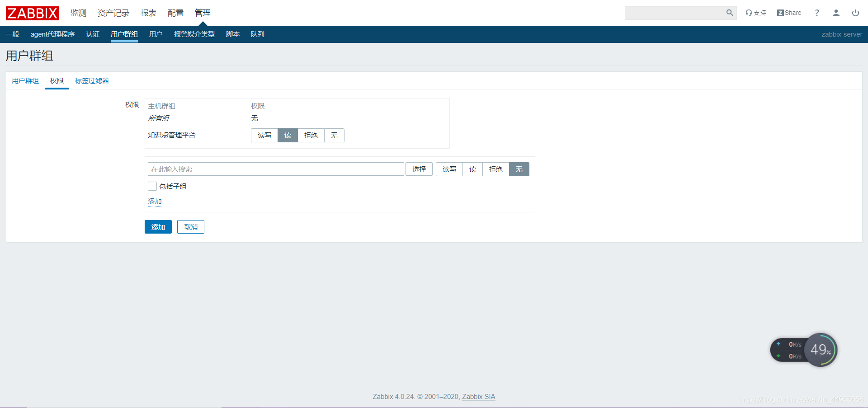Focus the host group search field
868x408 pixels.
click(x=276, y=169)
